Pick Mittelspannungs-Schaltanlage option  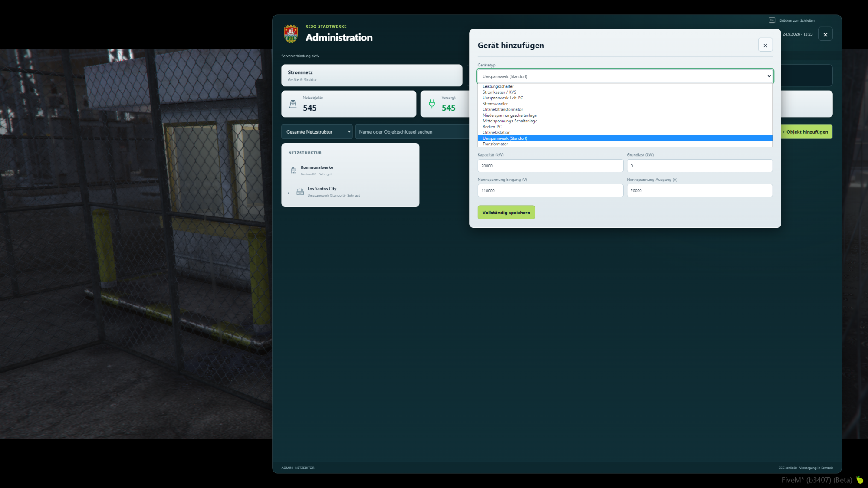pos(625,121)
